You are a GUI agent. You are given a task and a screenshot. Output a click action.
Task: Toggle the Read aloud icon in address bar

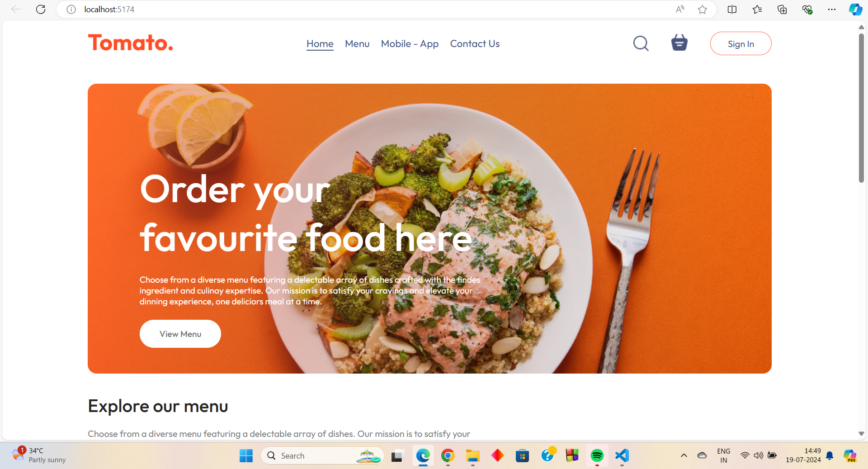point(680,9)
